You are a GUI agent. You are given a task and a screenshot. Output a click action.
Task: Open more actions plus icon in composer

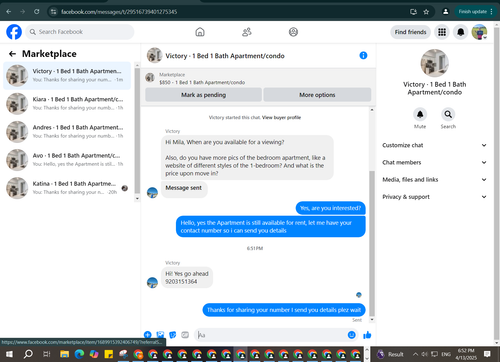(148, 335)
